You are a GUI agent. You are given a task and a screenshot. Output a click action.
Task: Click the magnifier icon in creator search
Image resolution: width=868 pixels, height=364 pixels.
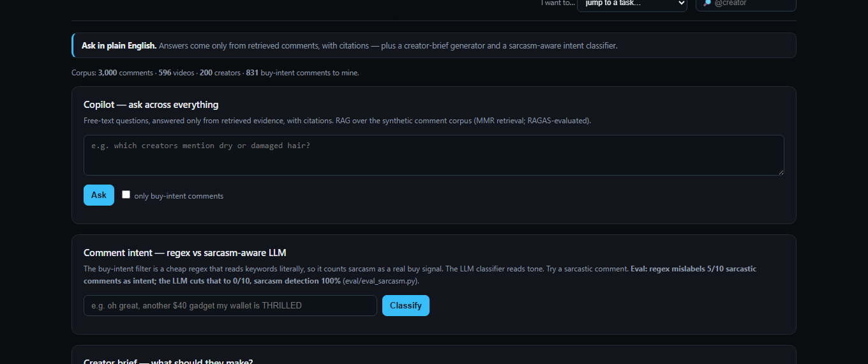click(707, 3)
